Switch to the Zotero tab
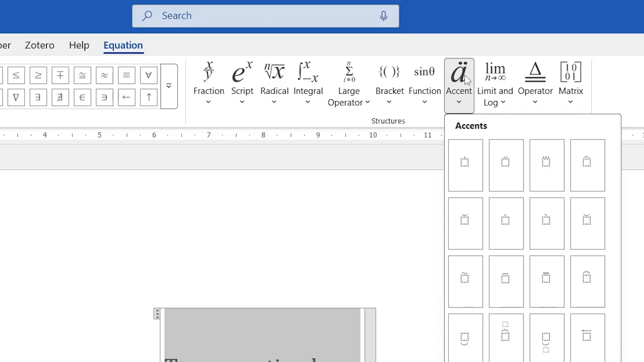The image size is (644, 362). [40, 45]
